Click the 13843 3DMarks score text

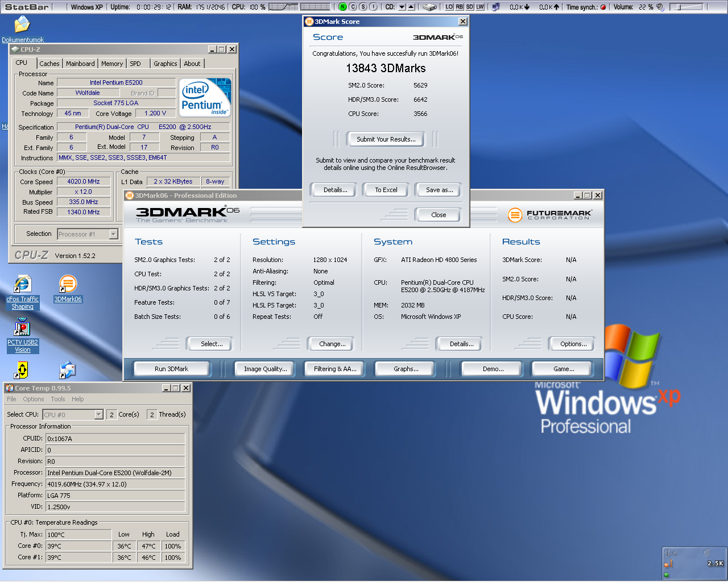(386, 68)
